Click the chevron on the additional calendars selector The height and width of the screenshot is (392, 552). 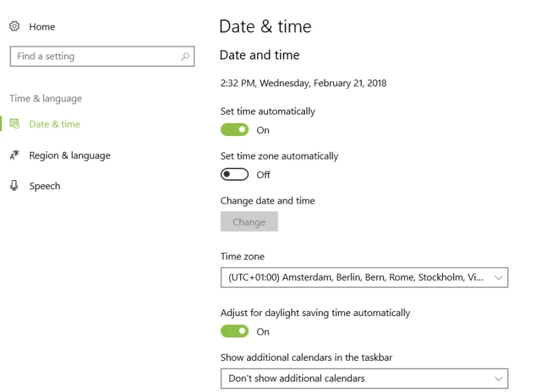[x=499, y=378]
